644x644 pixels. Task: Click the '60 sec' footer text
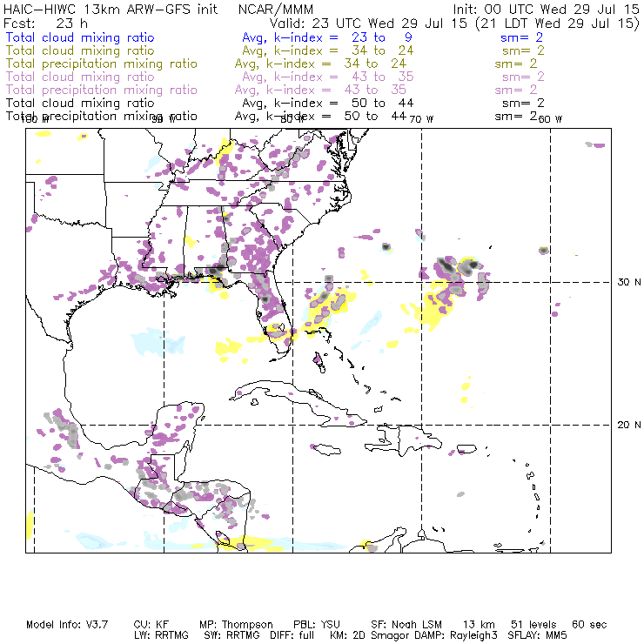(x=589, y=625)
